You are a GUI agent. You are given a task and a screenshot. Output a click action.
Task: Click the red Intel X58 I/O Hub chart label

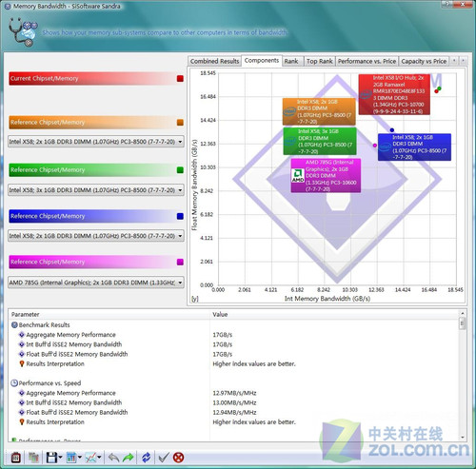[394, 94]
